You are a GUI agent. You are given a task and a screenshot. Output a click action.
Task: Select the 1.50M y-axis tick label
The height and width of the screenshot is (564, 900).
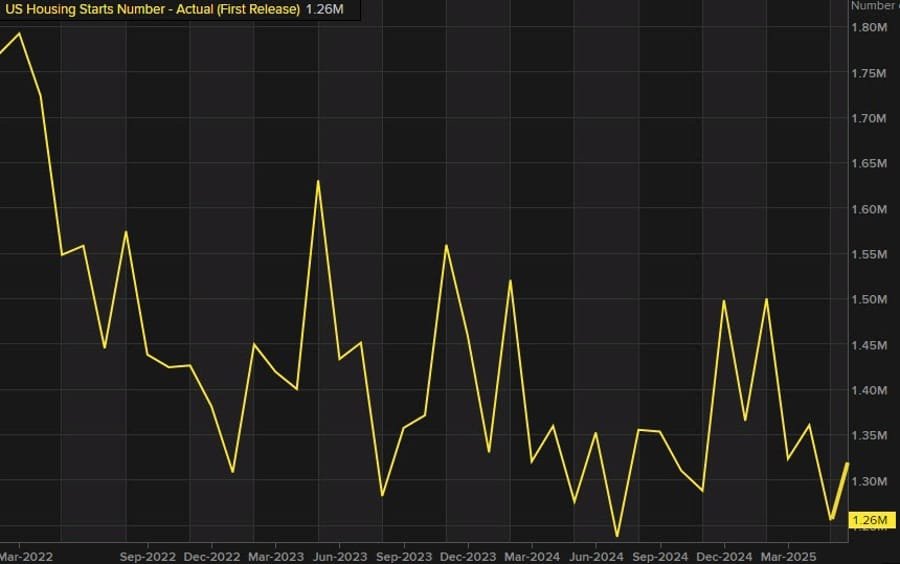[x=868, y=300]
